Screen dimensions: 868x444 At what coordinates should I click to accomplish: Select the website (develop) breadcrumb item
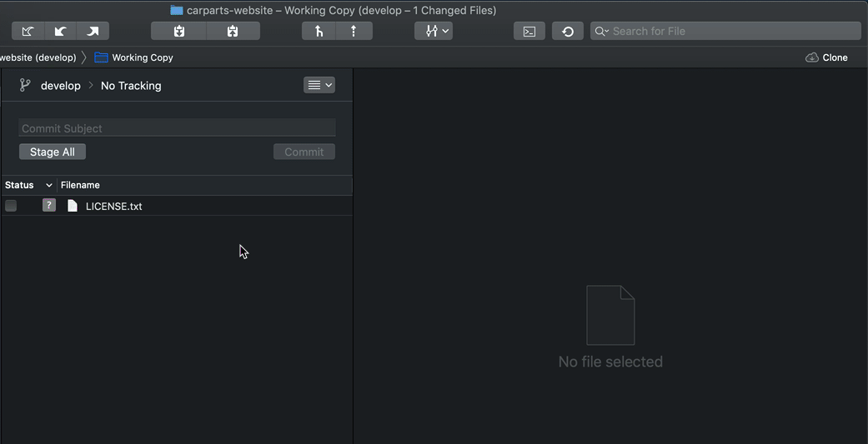point(38,57)
